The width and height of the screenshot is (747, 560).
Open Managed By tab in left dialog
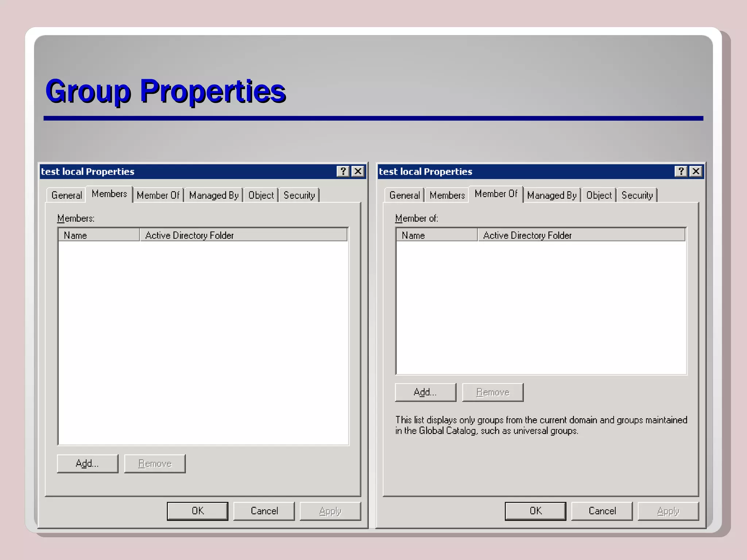click(x=214, y=195)
